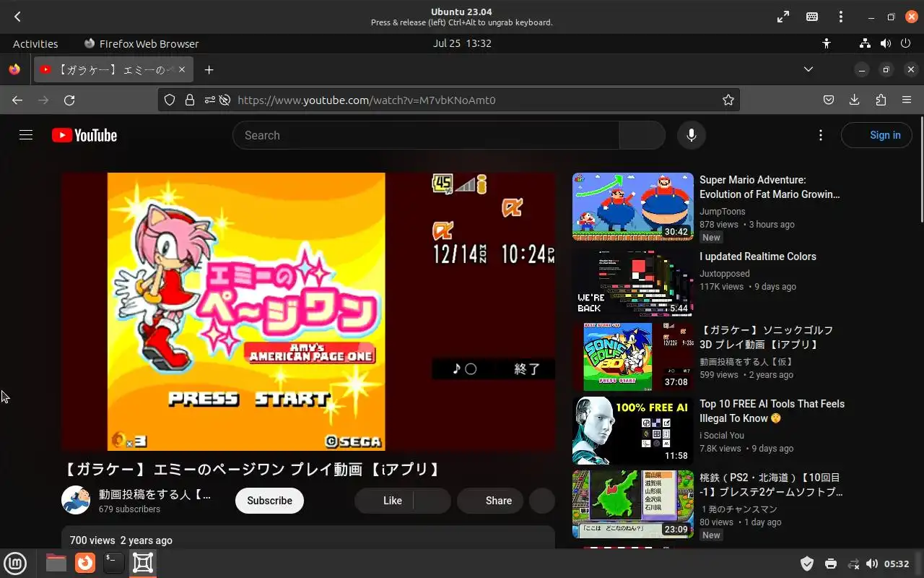The image size is (924, 578).
Task: Subscribe to the uploader channel
Action: tap(269, 501)
